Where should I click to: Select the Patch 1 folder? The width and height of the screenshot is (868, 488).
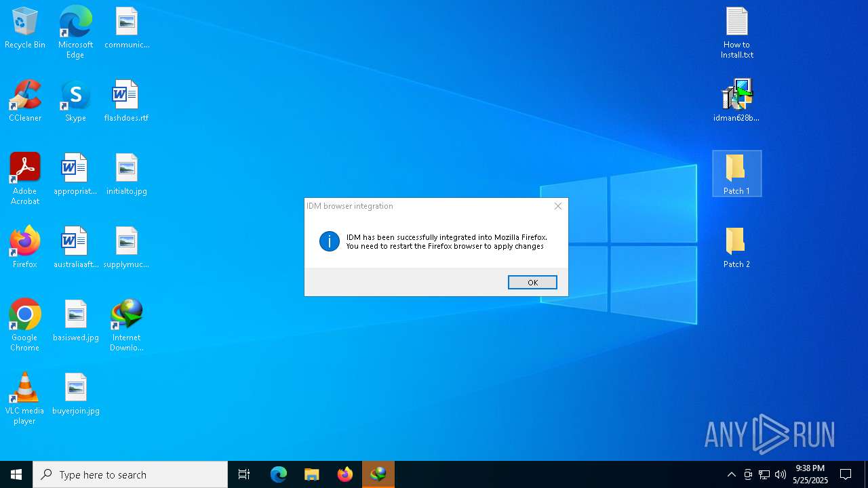(737, 174)
